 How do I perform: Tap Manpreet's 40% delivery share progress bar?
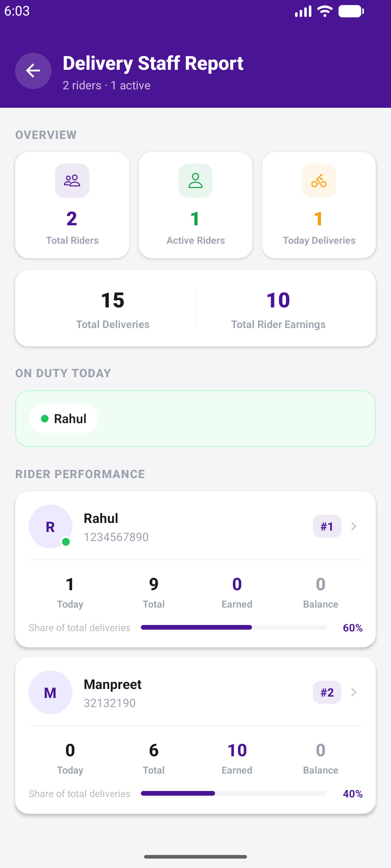pyautogui.click(x=234, y=793)
